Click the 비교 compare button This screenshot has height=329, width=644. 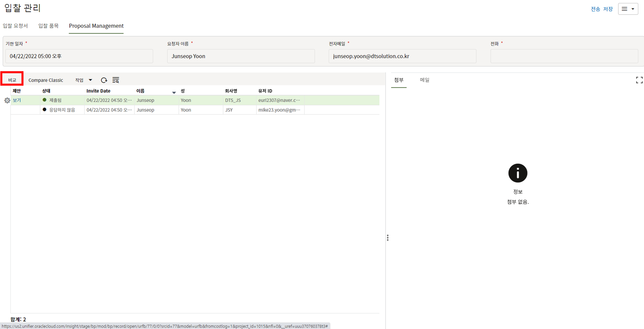pos(12,80)
